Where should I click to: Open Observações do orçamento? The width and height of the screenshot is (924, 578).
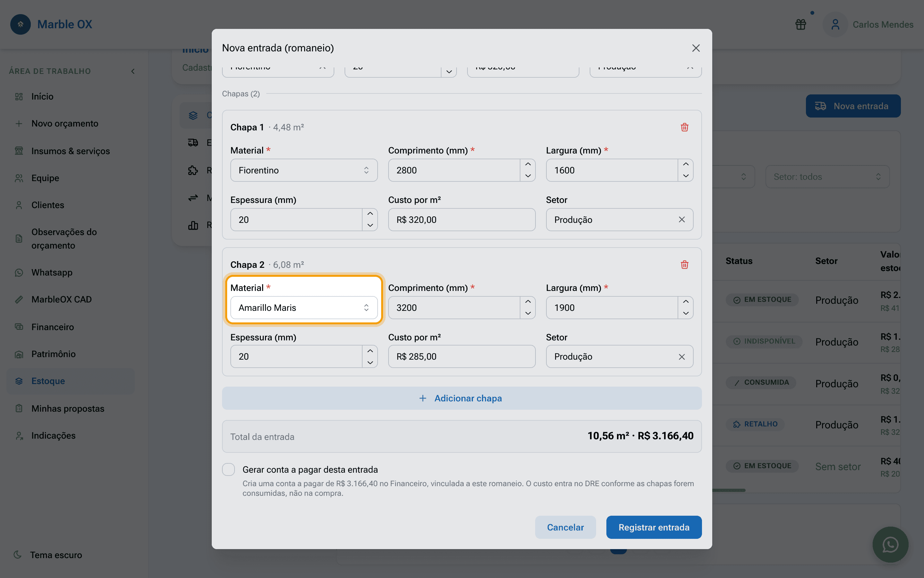tap(71, 239)
